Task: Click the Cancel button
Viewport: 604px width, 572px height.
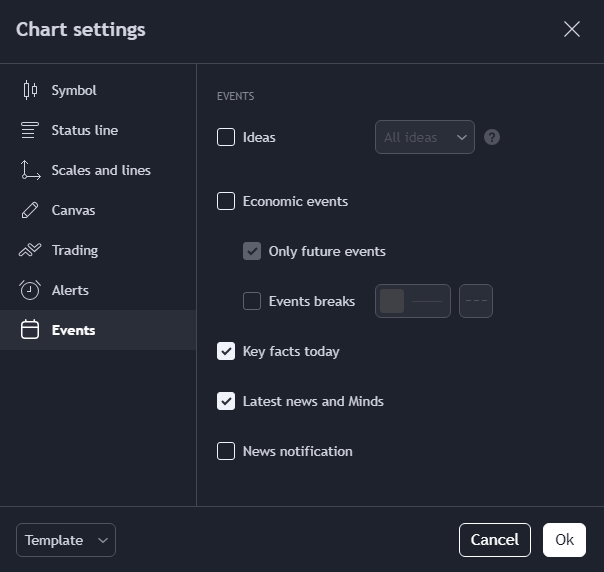Action: tap(495, 540)
